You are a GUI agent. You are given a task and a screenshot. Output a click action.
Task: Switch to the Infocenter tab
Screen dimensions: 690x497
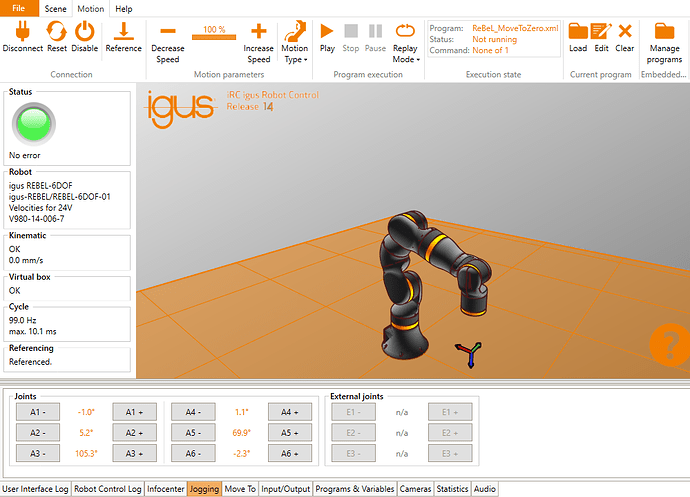click(x=165, y=489)
